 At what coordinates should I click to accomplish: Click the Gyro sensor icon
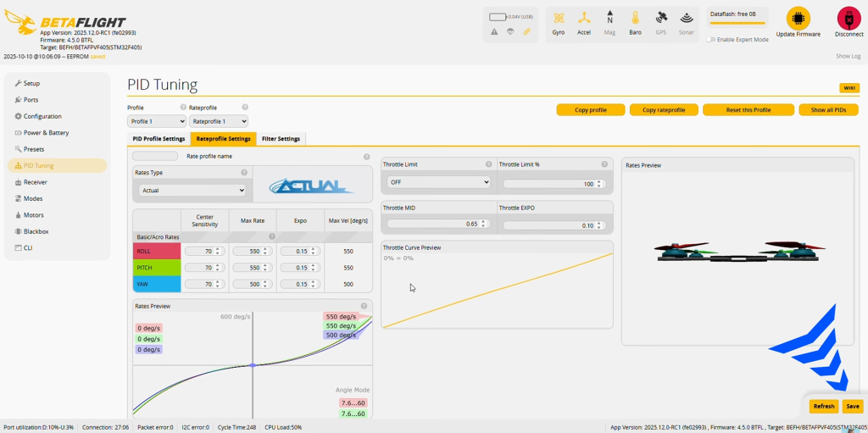coord(559,18)
